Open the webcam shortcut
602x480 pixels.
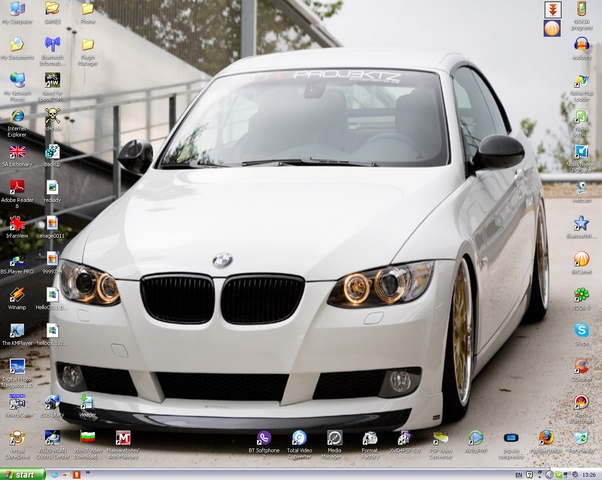pyautogui.click(x=581, y=192)
